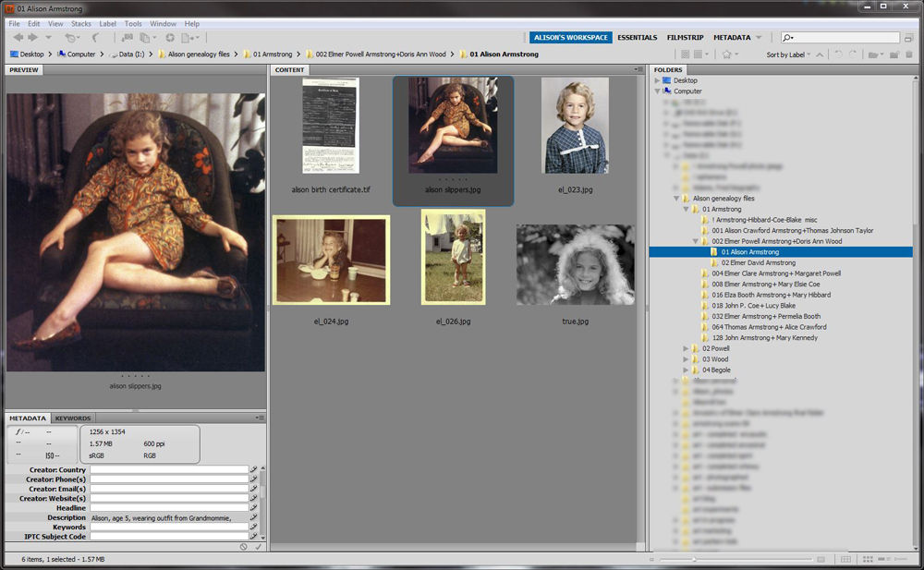Click the output document icon
This screenshot has height=570, width=924.
[188, 38]
